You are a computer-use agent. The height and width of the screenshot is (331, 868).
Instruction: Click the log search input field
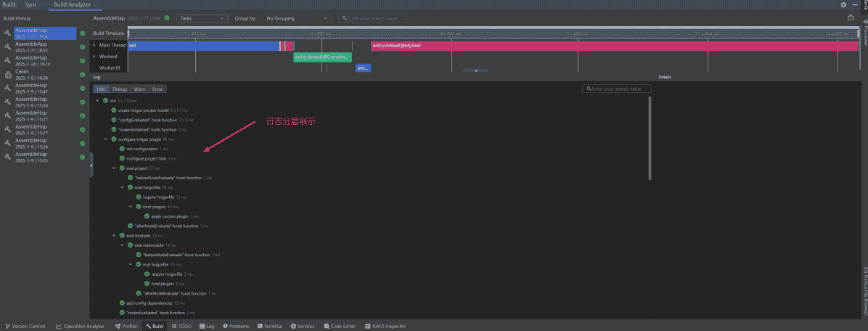point(617,89)
